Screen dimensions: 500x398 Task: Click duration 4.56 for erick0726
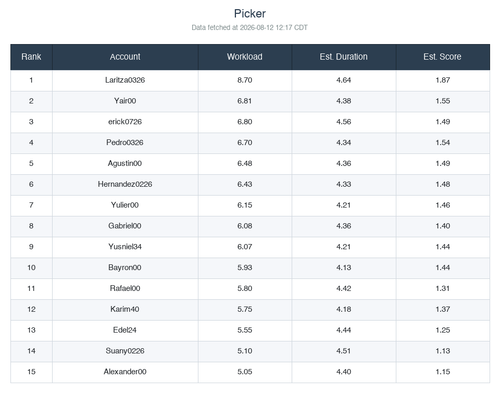344,122
